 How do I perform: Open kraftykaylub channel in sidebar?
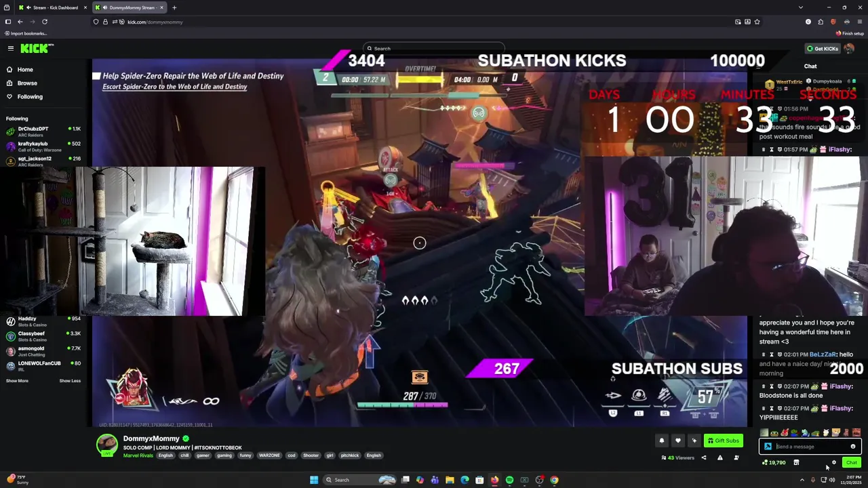(x=43, y=146)
